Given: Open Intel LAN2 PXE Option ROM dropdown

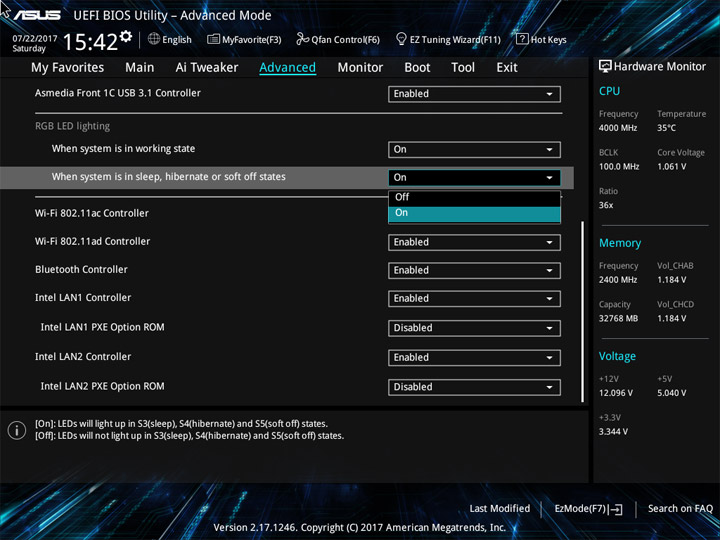Looking at the screenshot, I should [474, 387].
